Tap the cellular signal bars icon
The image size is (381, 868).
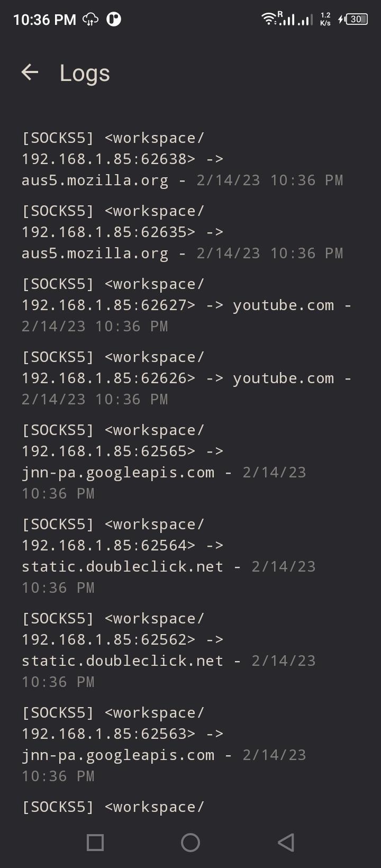tap(296, 20)
